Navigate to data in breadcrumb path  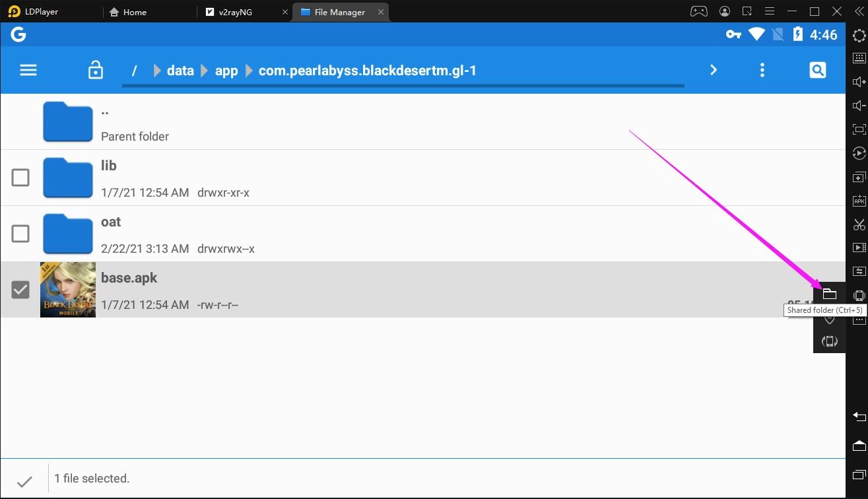[180, 70]
